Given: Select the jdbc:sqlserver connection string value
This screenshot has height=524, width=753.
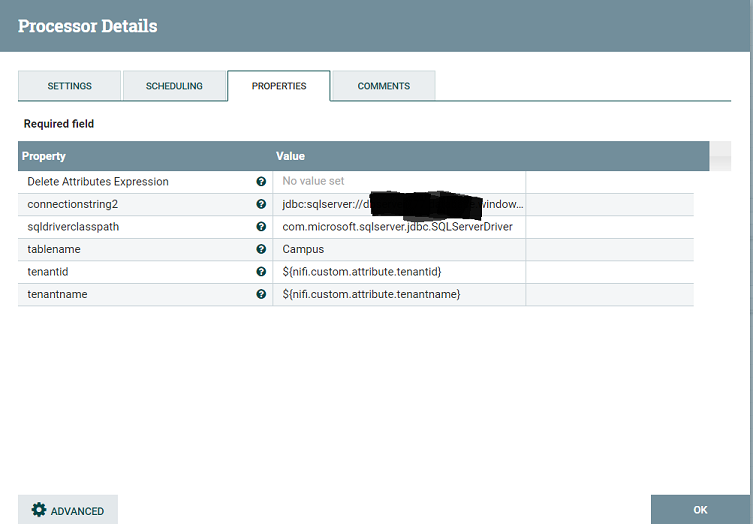Looking at the screenshot, I should coord(399,204).
